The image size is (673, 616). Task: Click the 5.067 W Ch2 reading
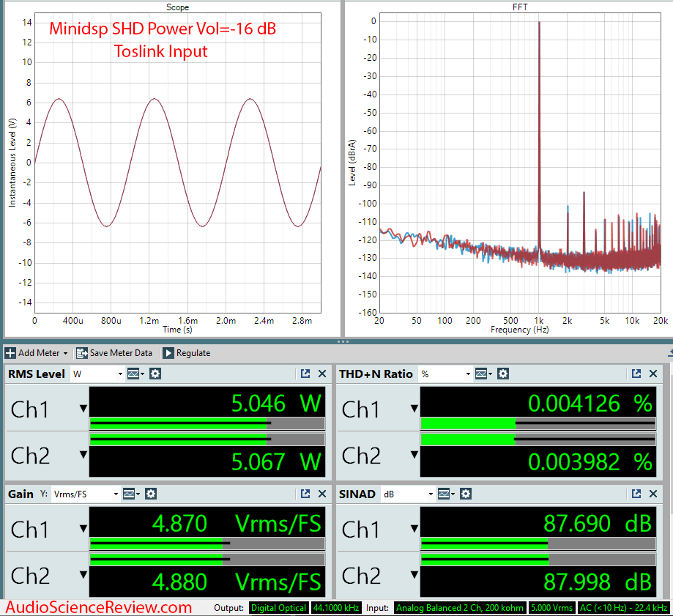[x=276, y=461]
